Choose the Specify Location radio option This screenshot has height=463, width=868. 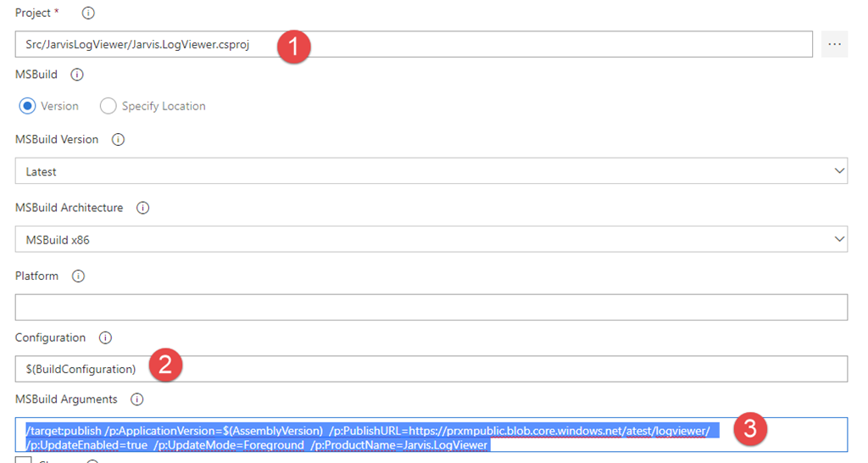point(108,106)
